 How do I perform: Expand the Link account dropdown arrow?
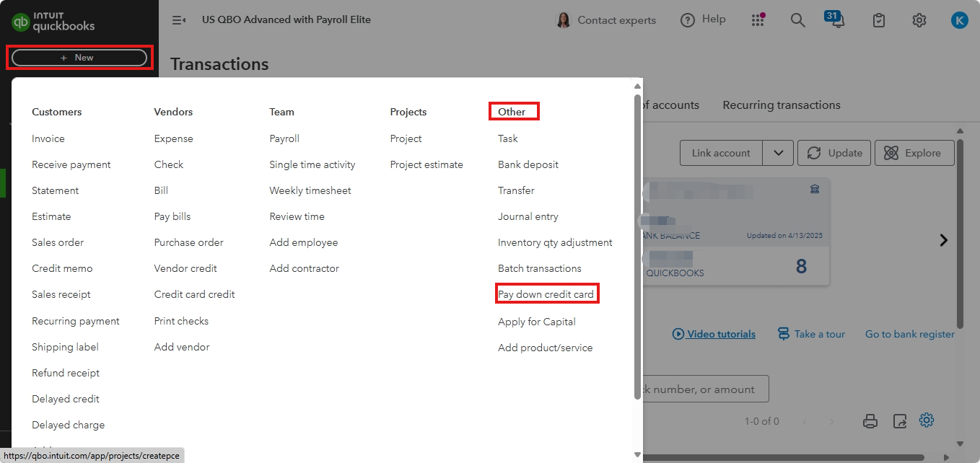[778, 153]
